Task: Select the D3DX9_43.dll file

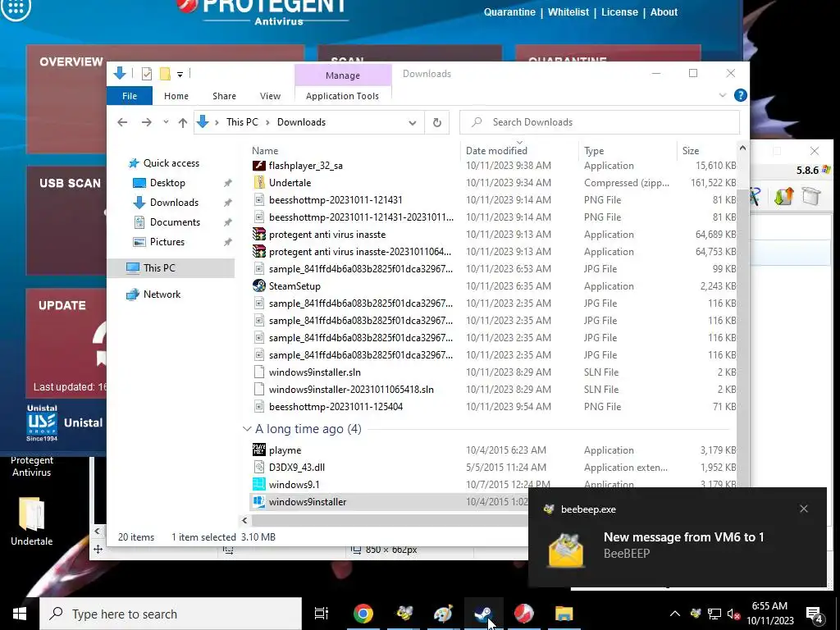Action: pyautogui.click(x=297, y=467)
